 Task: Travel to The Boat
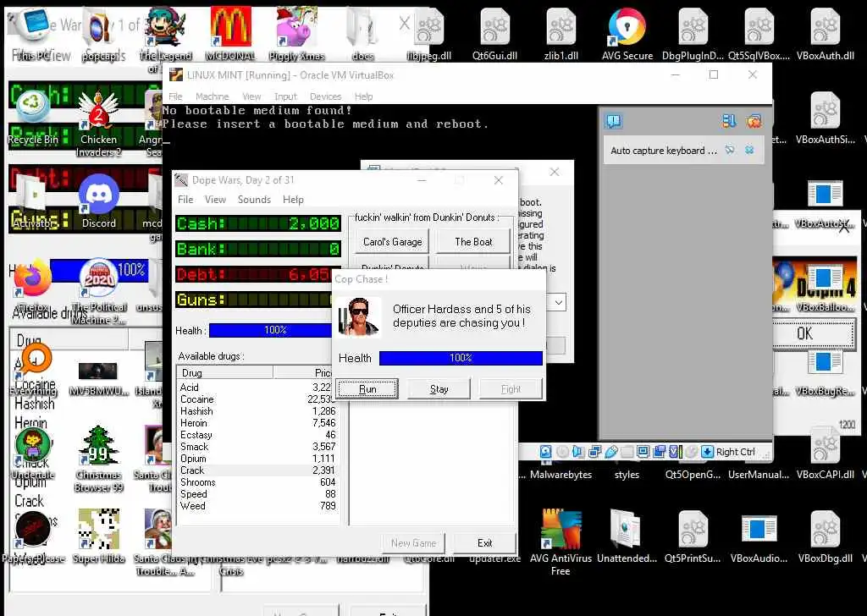tap(473, 241)
